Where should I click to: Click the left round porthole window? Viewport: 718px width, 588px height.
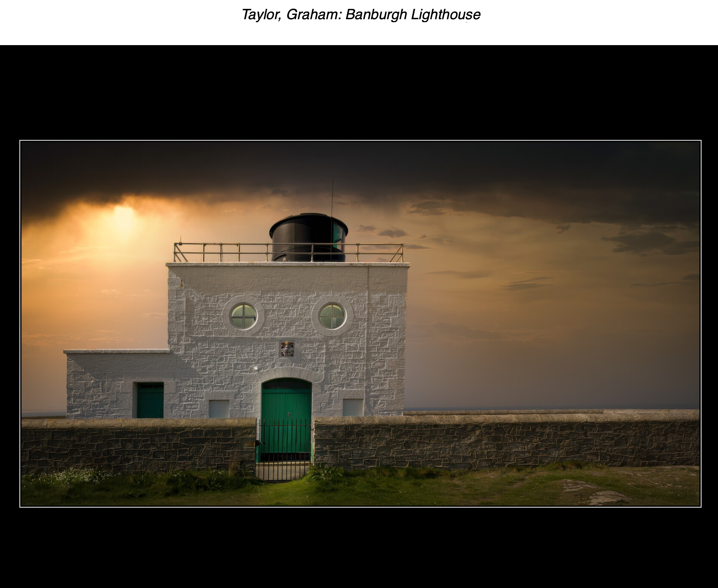(x=243, y=316)
